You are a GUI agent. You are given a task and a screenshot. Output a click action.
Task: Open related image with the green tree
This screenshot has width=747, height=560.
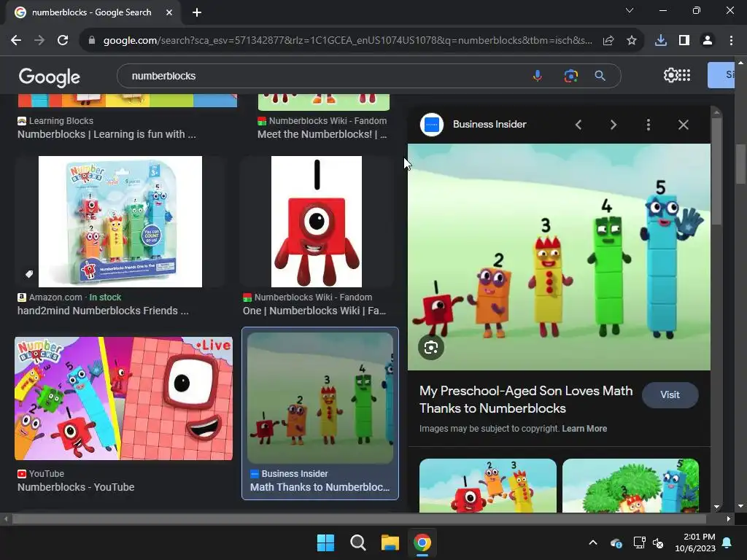click(630, 486)
